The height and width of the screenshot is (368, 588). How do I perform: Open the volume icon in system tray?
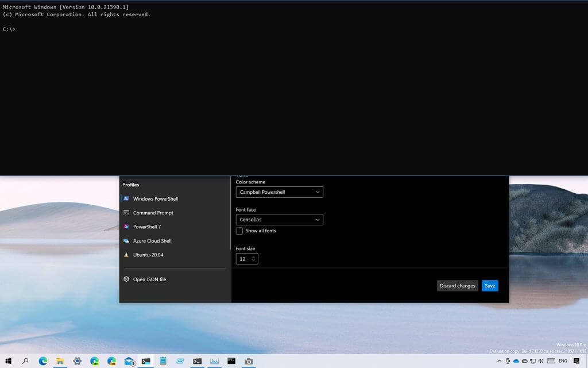(541, 361)
